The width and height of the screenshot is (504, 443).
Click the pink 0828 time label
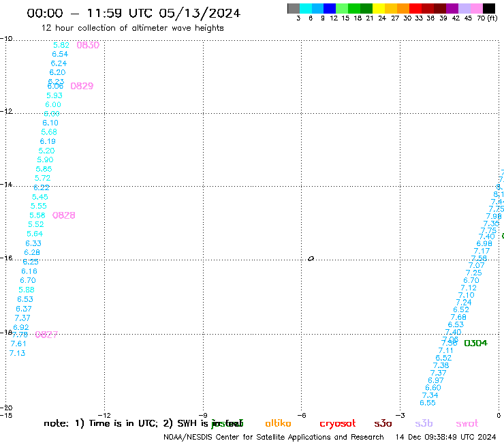coord(63,215)
